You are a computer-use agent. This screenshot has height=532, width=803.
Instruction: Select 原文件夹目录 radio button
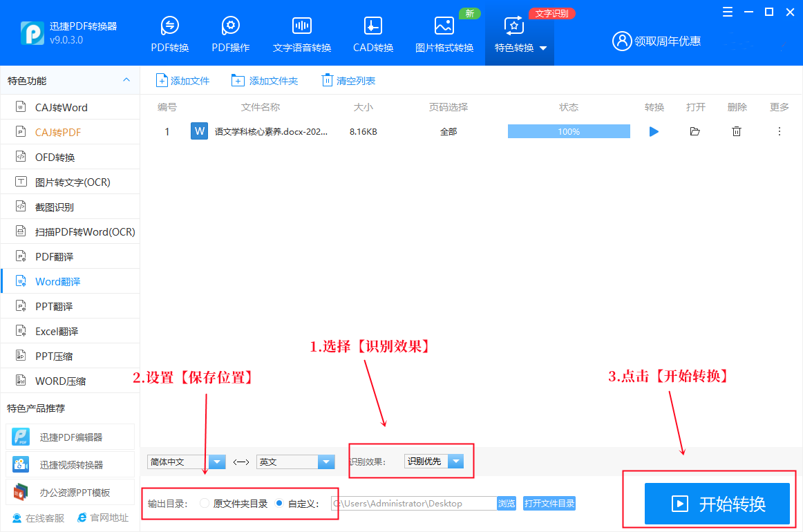[205, 503]
